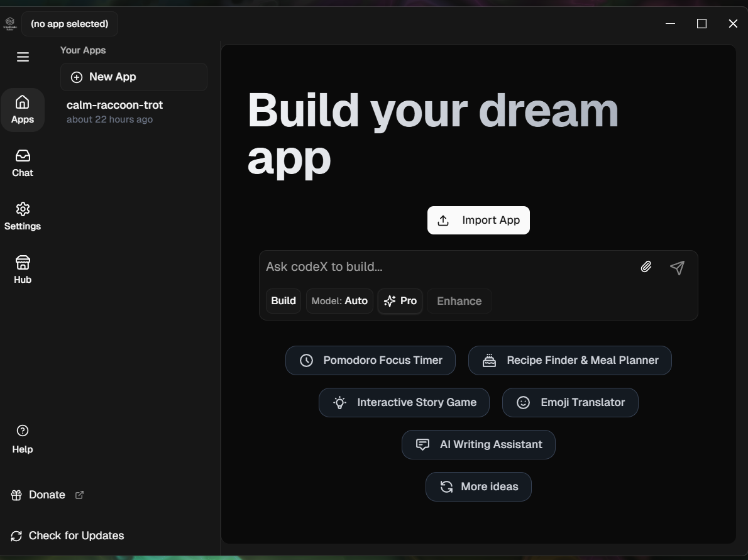The image size is (748, 560).
Task: Click the sparkle icon on Pro button
Action: click(390, 301)
